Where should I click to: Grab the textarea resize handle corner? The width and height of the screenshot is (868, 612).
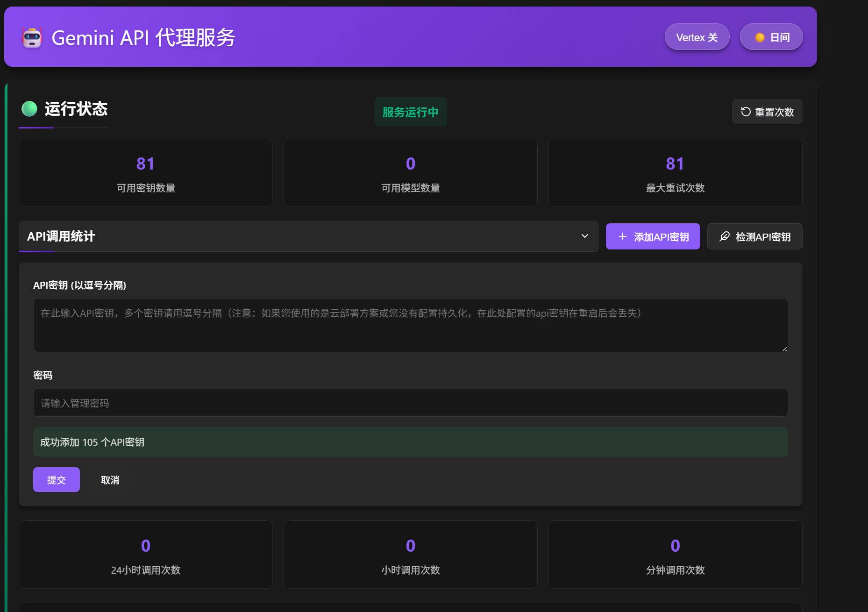click(784, 349)
